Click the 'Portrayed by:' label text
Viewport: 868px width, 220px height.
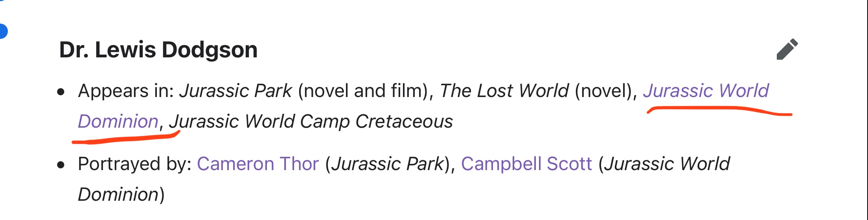(x=135, y=164)
